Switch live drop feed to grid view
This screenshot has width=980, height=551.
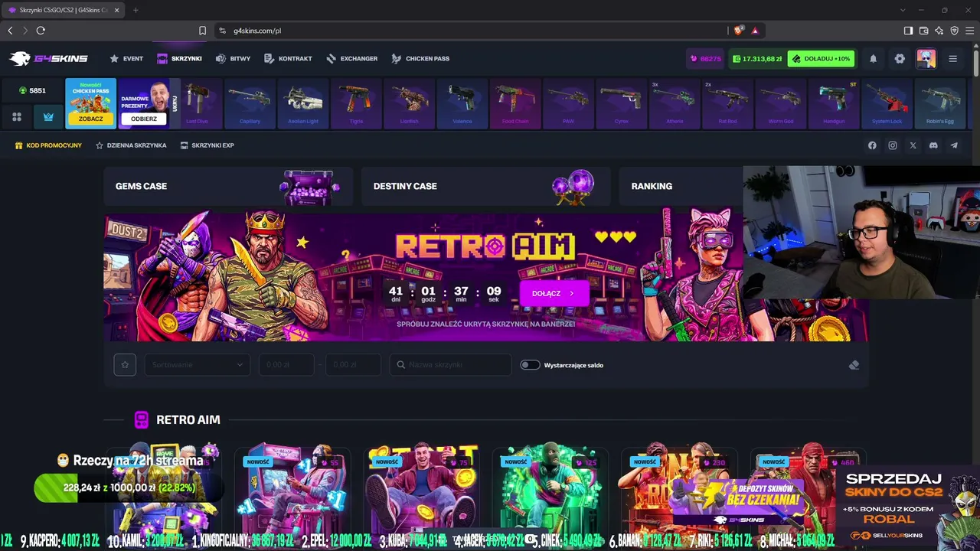coord(17,117)
